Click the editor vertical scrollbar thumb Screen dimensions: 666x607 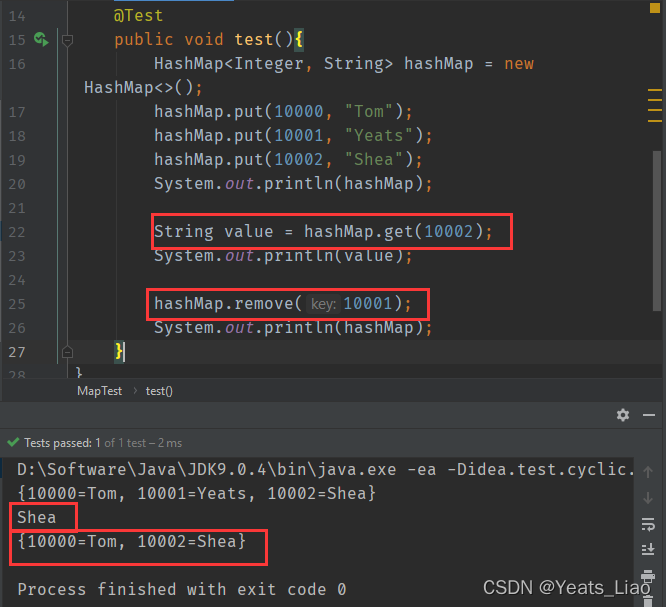click(657, 231)
